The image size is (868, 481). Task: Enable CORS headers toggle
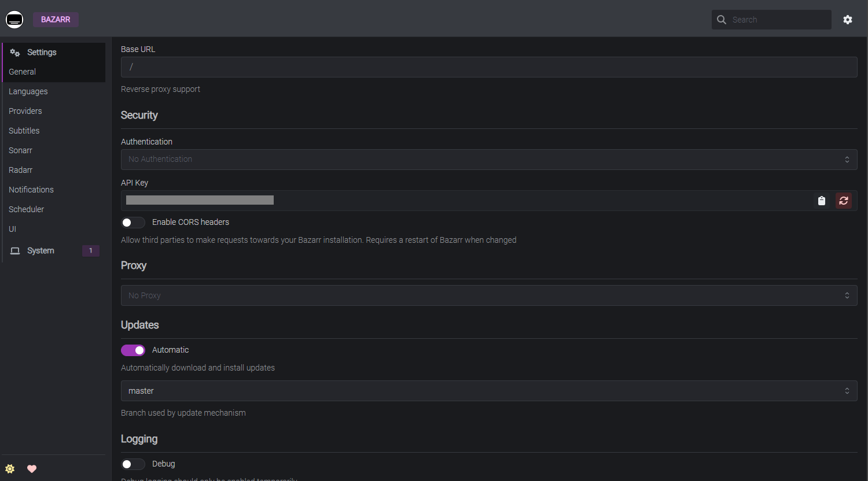point(133,223)
